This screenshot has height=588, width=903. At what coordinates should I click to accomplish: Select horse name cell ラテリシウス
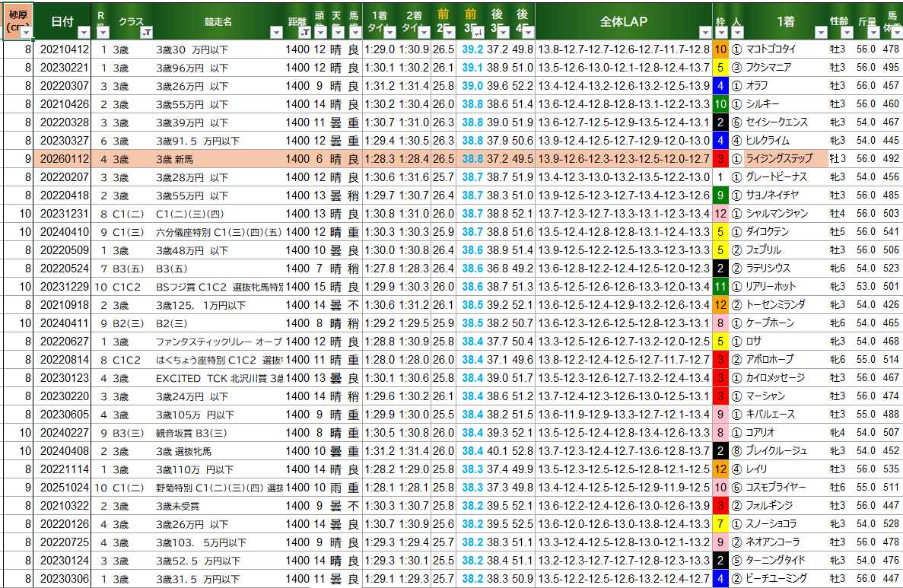point(786,269)
